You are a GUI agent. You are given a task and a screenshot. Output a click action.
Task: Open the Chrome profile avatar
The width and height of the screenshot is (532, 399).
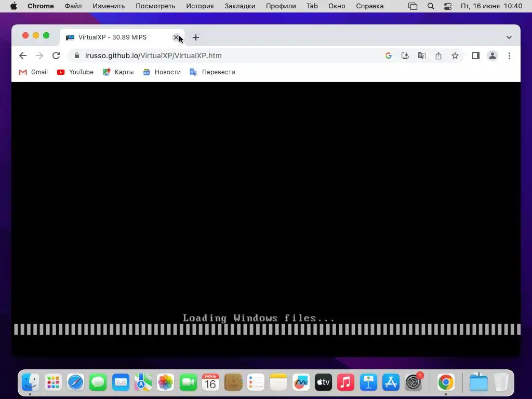[493, 56]
